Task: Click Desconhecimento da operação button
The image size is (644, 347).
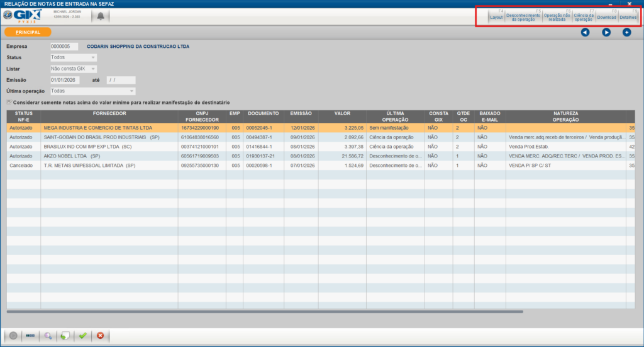Action: pos(523,16)
